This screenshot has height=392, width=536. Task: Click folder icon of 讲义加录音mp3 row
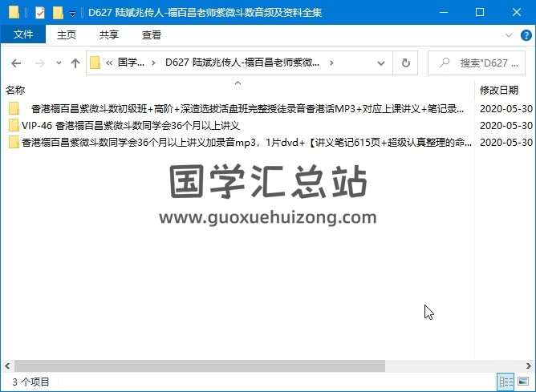(14, 142)
